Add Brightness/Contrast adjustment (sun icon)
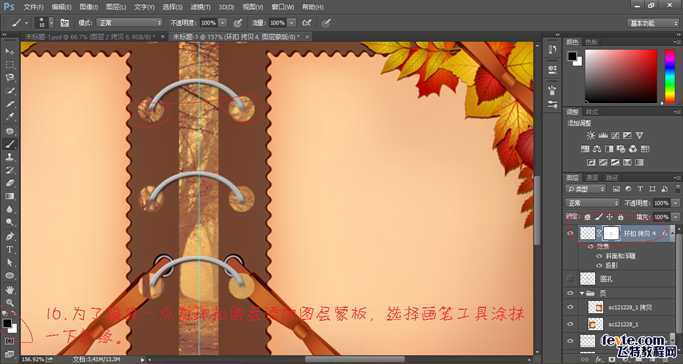Image resolution: width=683 pixels, height=364 pixels. [x=591, y=135]
